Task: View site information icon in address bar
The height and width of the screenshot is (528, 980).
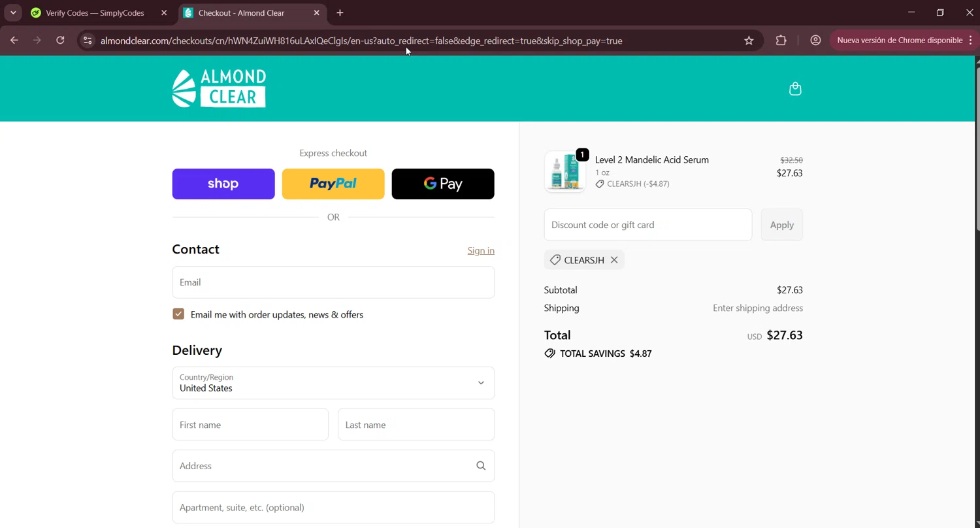Action: (x=88, y=41)
